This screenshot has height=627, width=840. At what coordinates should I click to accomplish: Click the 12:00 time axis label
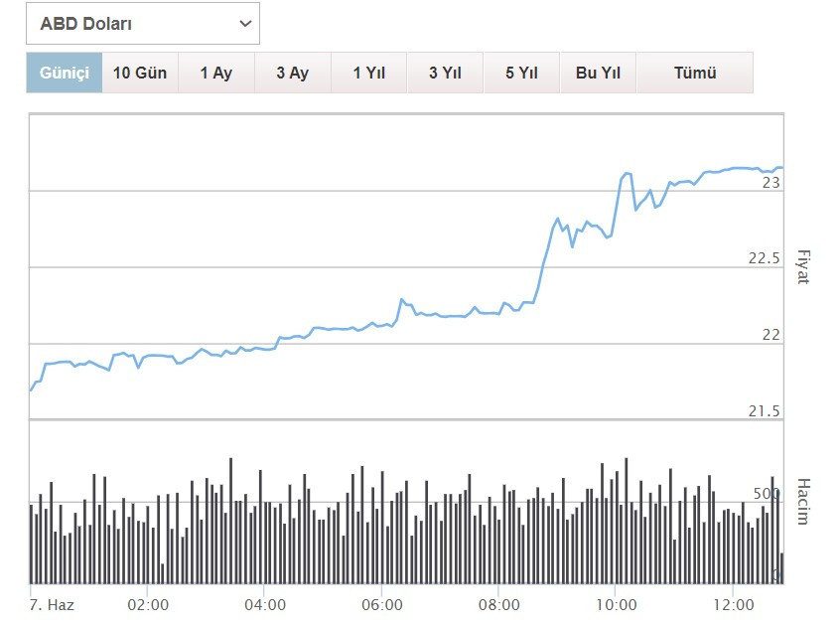733,604
